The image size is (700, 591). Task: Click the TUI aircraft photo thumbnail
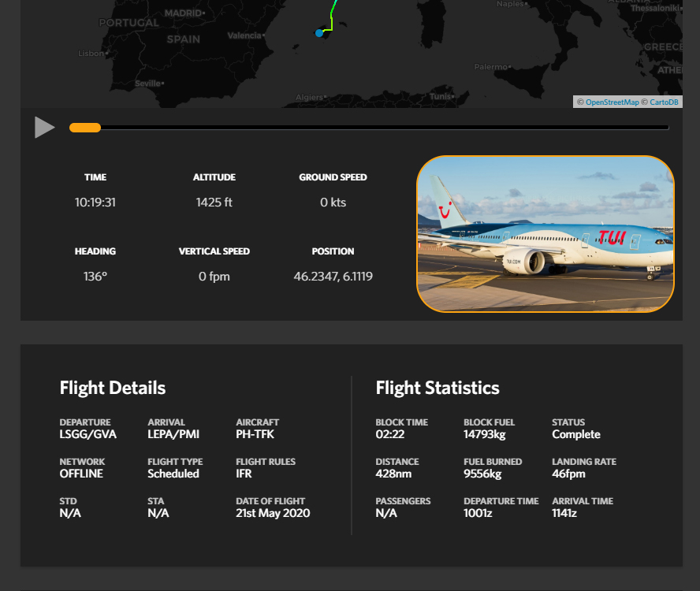click(545, 234)
